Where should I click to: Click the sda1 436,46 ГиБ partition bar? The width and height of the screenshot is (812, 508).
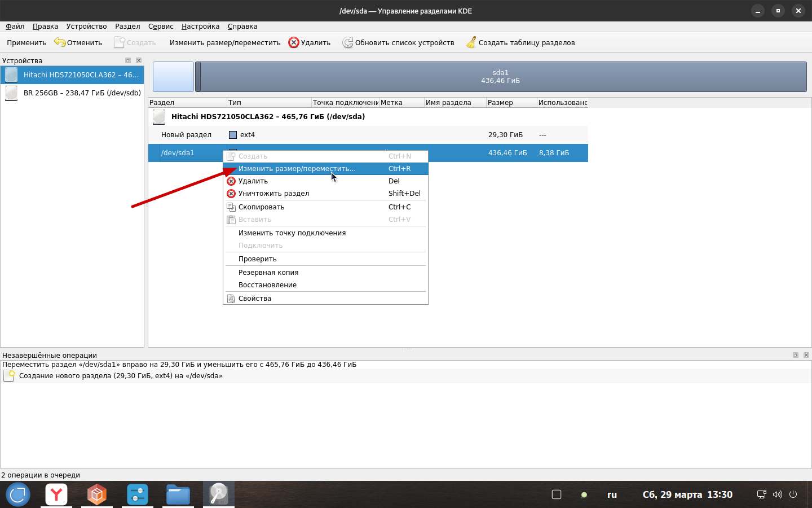pos(500,77)
